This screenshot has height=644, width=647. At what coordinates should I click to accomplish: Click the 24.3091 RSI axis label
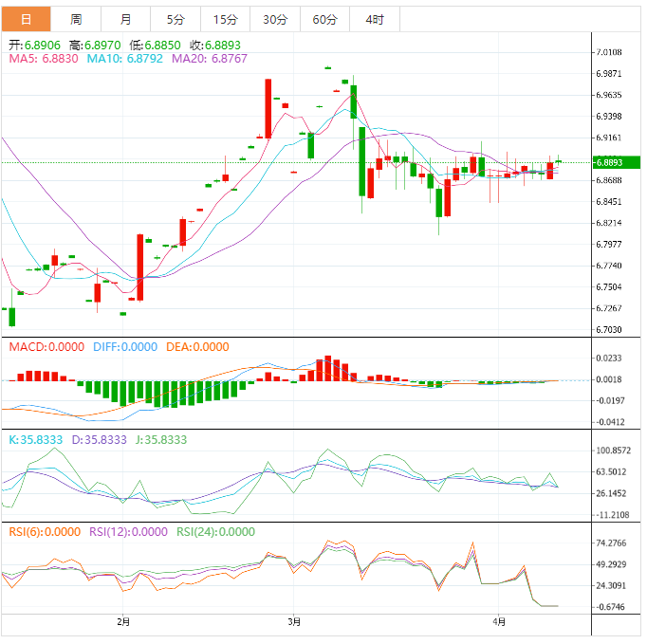(x=612, y=586)
